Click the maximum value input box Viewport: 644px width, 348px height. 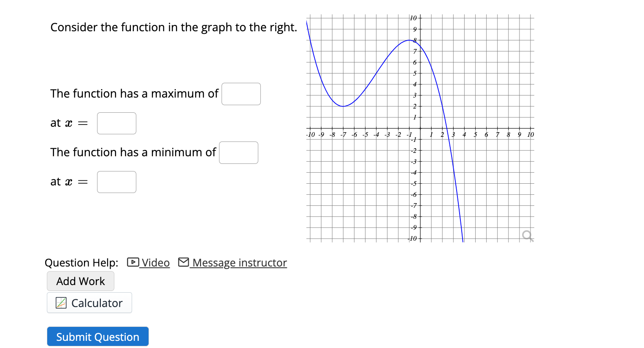coord(241,94)
